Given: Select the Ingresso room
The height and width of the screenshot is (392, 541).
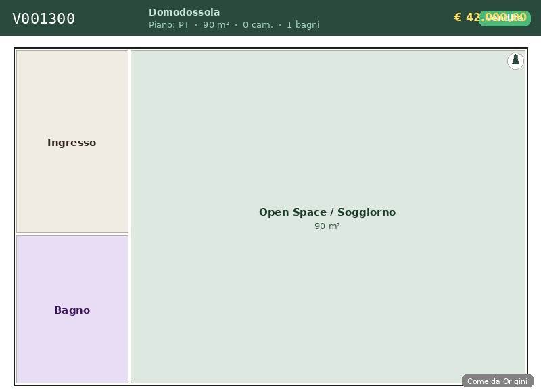Looking at the screenshot, I should (x=72, y=143).
